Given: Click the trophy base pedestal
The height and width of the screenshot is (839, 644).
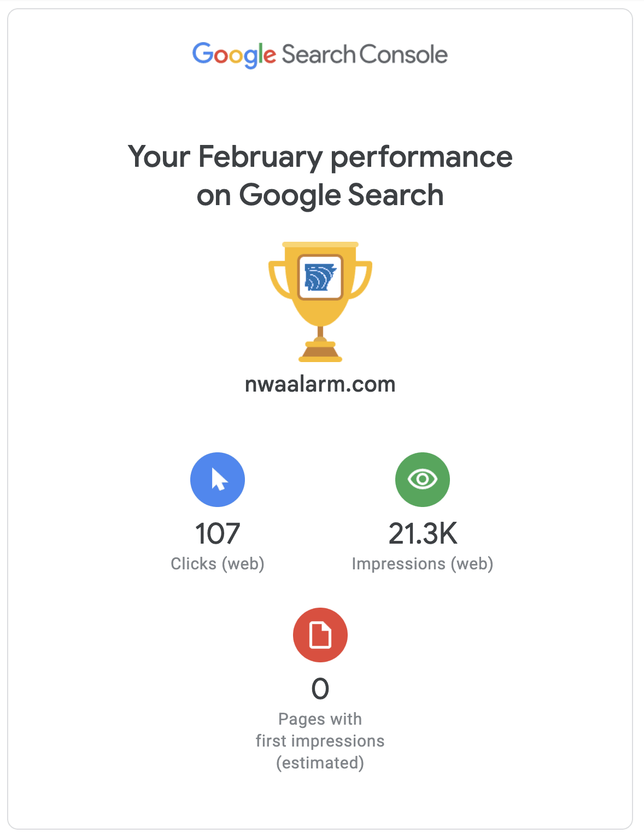Looking at the screenshot, I should (320, 352).
